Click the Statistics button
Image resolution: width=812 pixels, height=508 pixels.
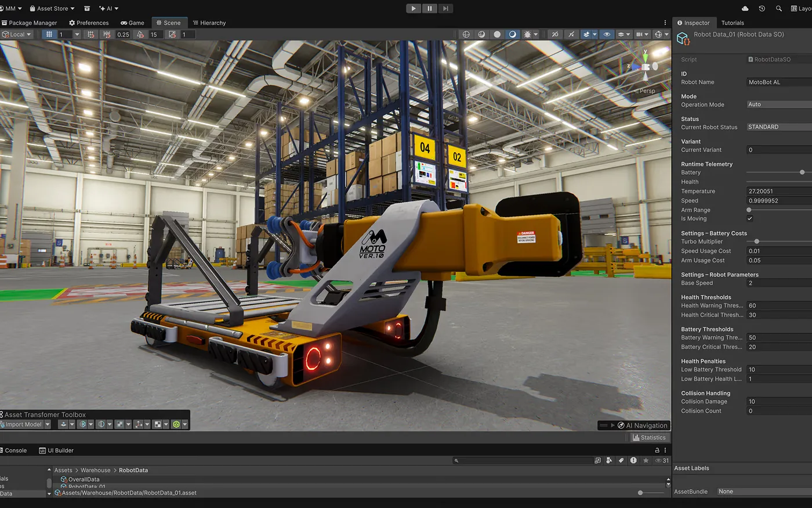point(650,438)
